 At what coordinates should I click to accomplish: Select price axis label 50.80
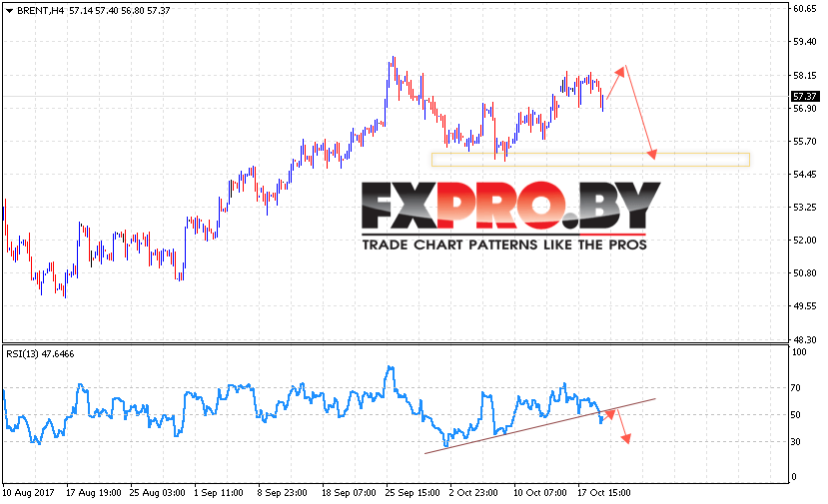805,273
